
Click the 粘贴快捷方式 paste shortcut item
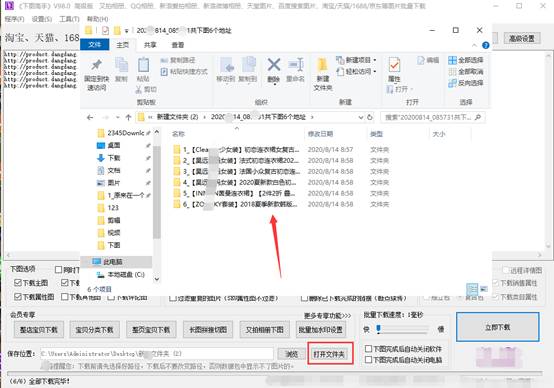point(184,72)
